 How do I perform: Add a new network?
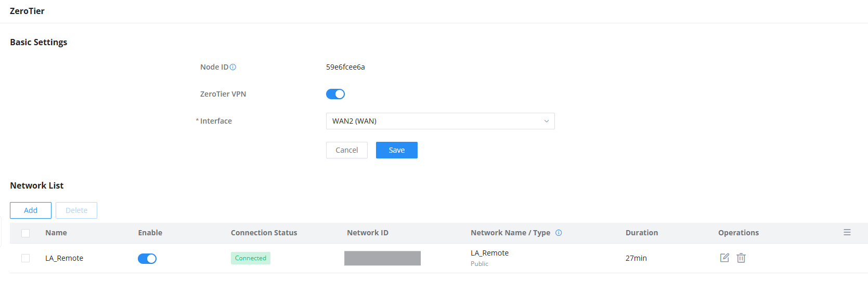click(x=31, y=210)
